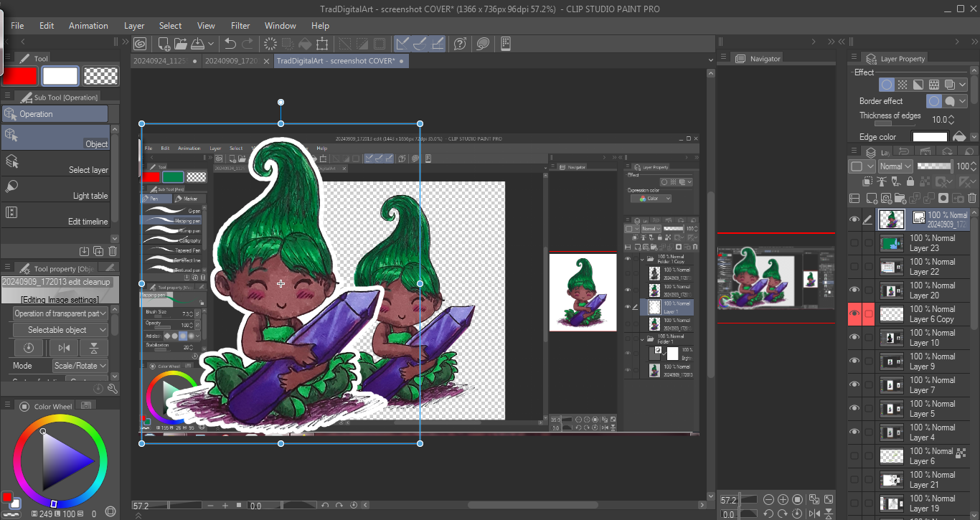Viewport: 980px width, 520px height.
Task: Click the Open file folder icon
Action: point(180,44)
